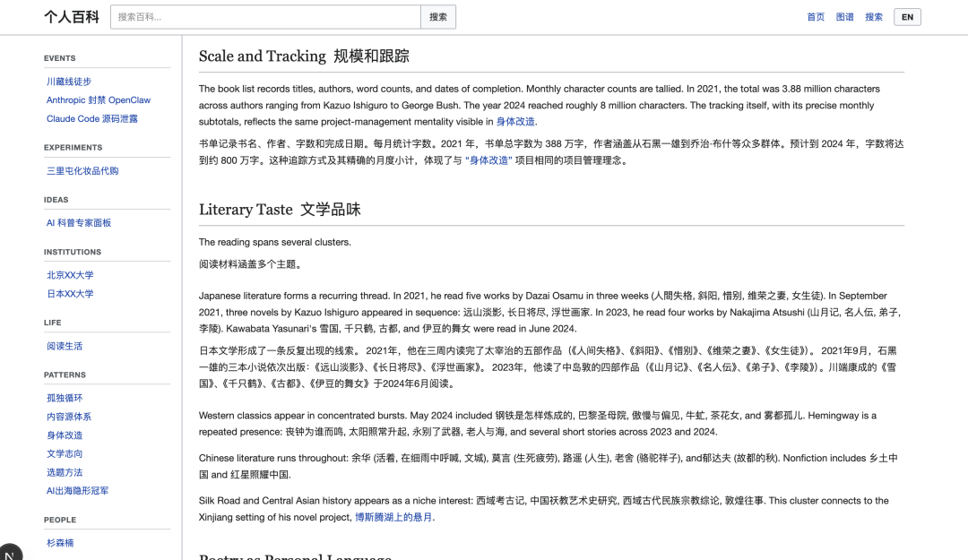Open the 孤独循环 pattern entry
The image size is (968, 560).
pos(65,398)
